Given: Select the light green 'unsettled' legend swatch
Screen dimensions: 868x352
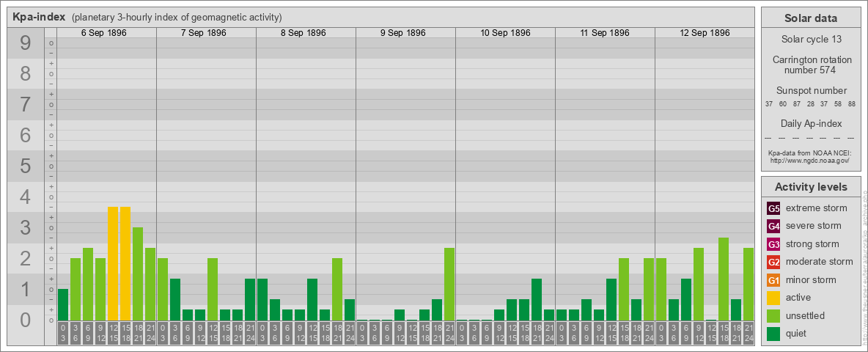Looking at the screenshot, I should click(773, 315).
